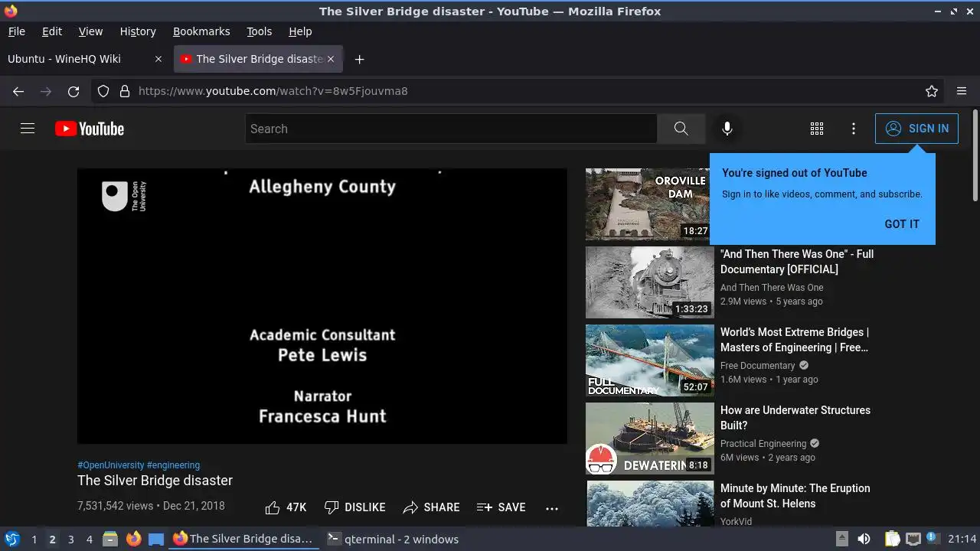This screenshot has width=980, height=551.
Task: Open a new Firefox tab
Action: 360,59
